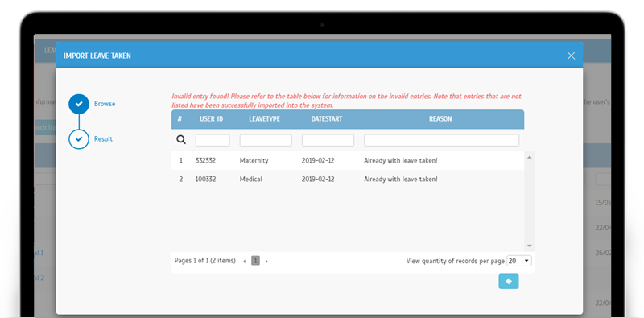Screen dimensions: 644x318
Task: Sort by the USER_ID column header
Action: tap(211, 118)
